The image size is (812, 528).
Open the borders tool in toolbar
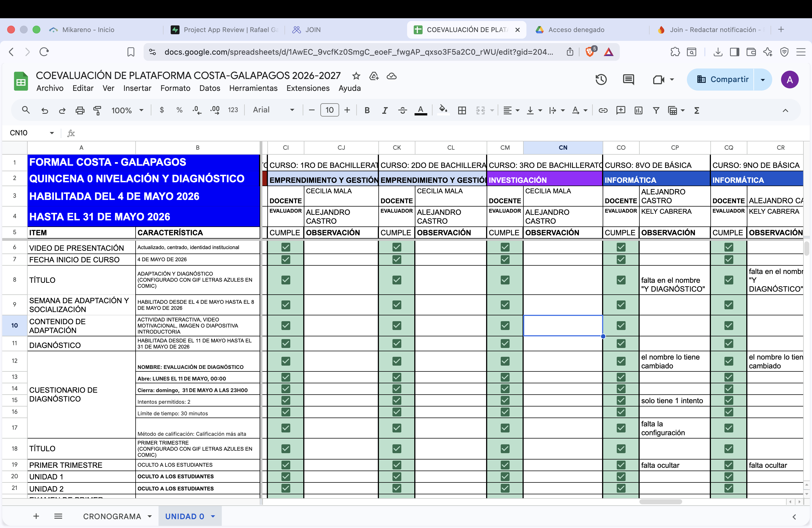coord(462,110)
